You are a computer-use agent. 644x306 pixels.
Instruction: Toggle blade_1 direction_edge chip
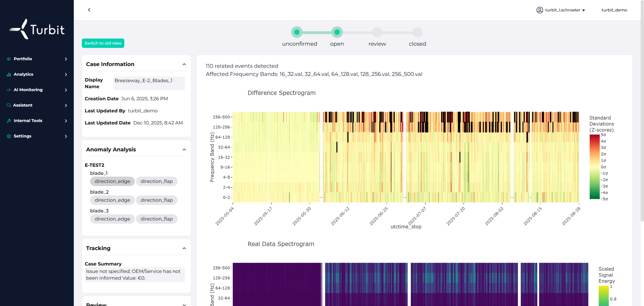click(x=112, y=181)
